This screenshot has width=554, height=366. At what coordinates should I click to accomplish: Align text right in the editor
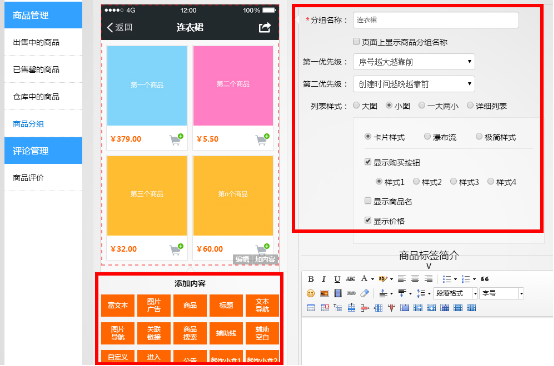428,279
